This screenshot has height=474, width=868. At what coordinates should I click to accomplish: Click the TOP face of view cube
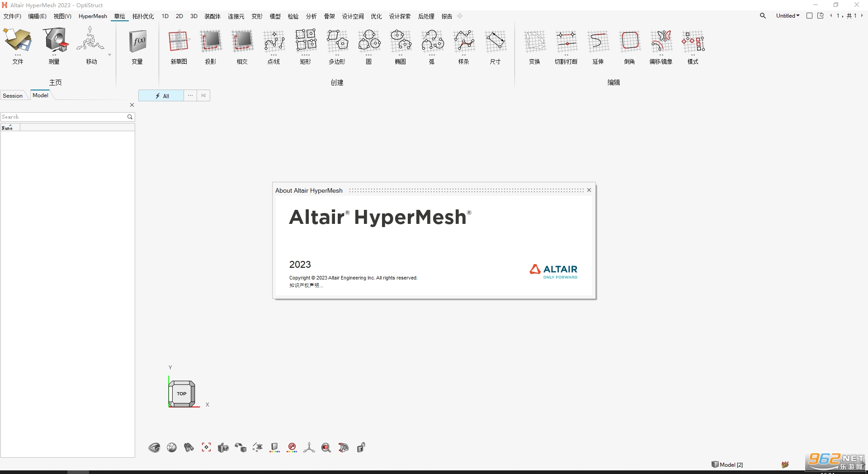point(182,393)
